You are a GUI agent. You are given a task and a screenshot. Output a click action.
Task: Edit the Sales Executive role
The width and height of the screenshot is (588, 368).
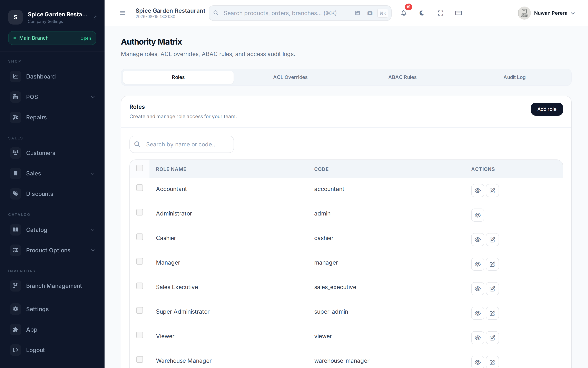pos(492,289)
